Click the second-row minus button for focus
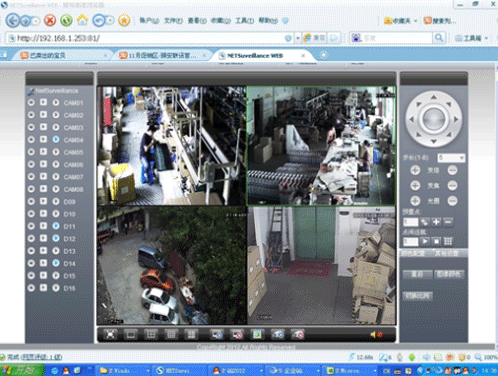Viewport: 498px width, 376px height. [452, 185]
